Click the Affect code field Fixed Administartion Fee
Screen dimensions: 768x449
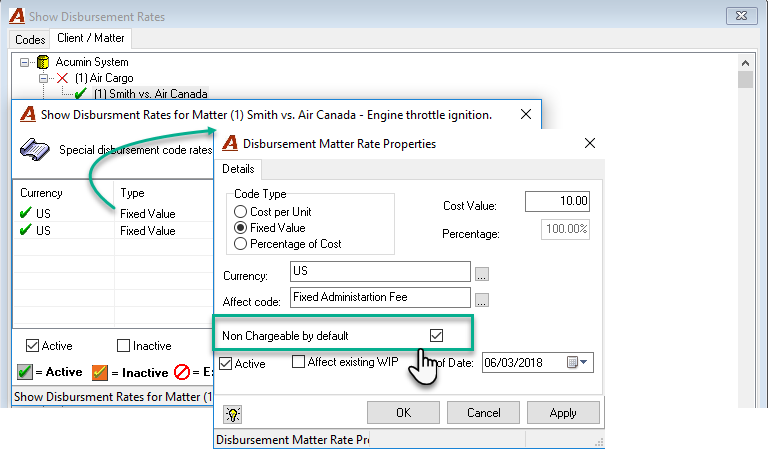pyautogui.click(x=380, y=297)
